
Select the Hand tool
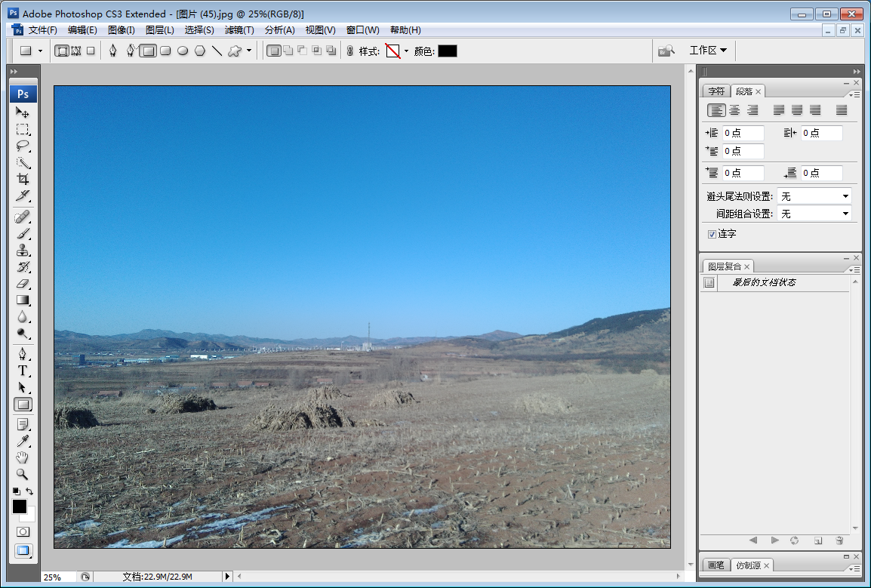(23, 457)
